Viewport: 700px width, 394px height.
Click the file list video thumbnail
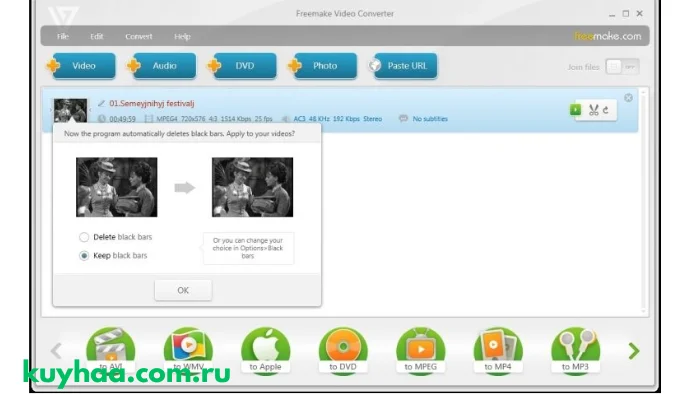pyautogui.click(x=70, y=110)
